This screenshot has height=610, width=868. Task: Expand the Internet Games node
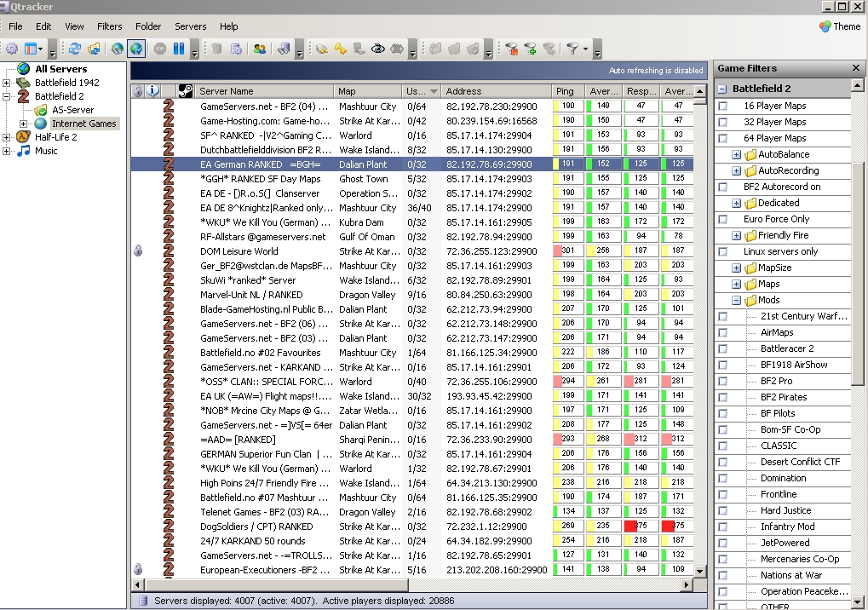tap(23, 124)
